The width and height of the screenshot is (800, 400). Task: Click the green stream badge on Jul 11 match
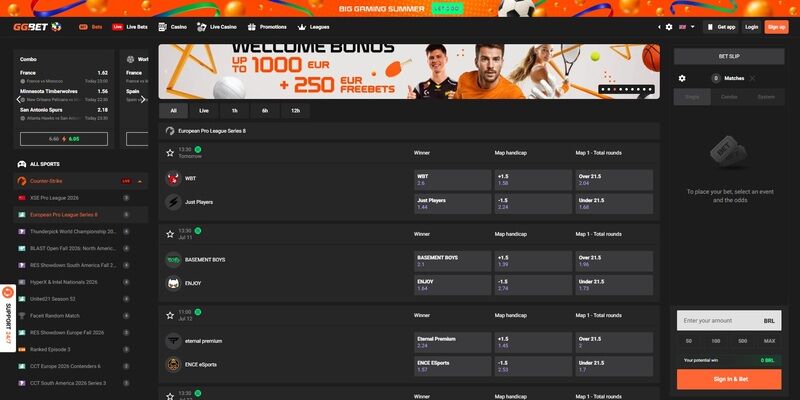pos(198,231)
